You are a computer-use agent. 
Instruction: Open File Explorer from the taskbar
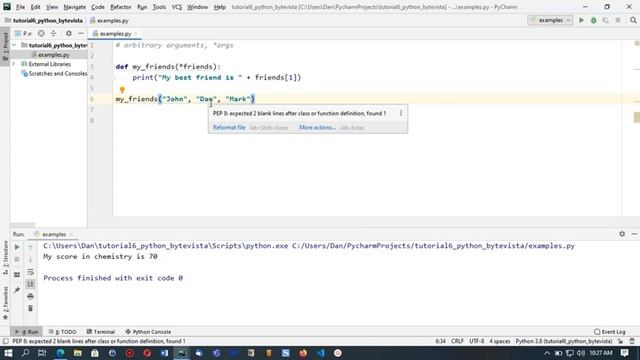click(x=78, y=353)
